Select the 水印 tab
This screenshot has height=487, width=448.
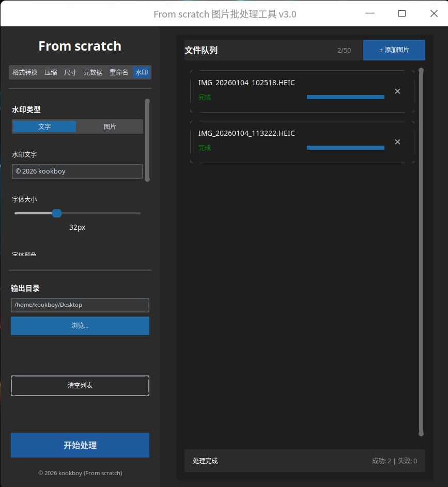point(142,72)
